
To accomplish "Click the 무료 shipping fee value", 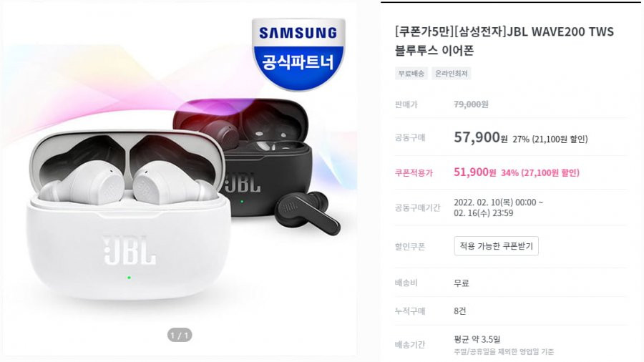I will [462, 283].
